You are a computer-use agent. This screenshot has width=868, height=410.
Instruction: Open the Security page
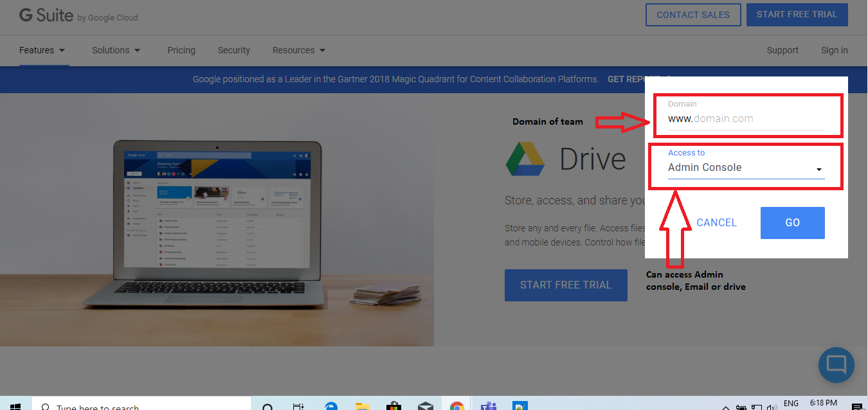click(x=233, y=50)
